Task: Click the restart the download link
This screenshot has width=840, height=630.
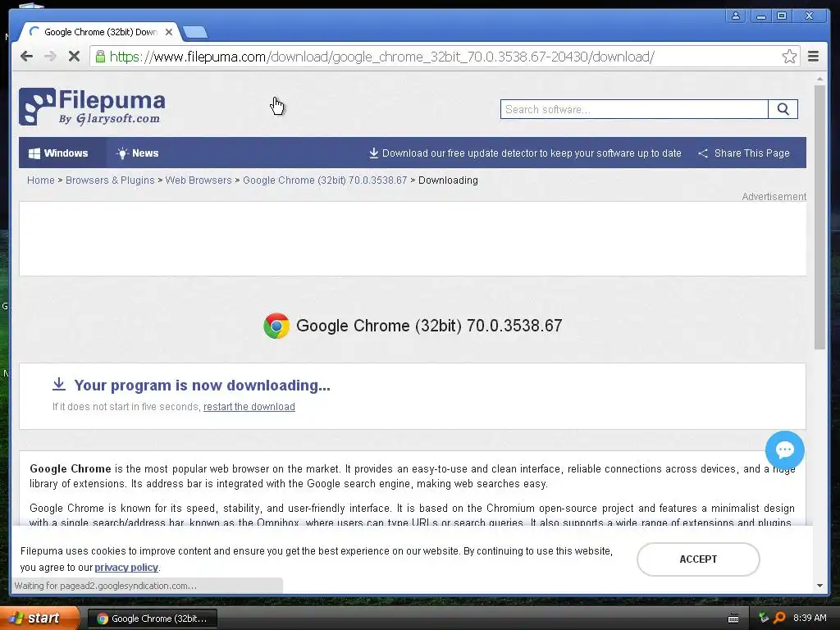Action: 249,407
